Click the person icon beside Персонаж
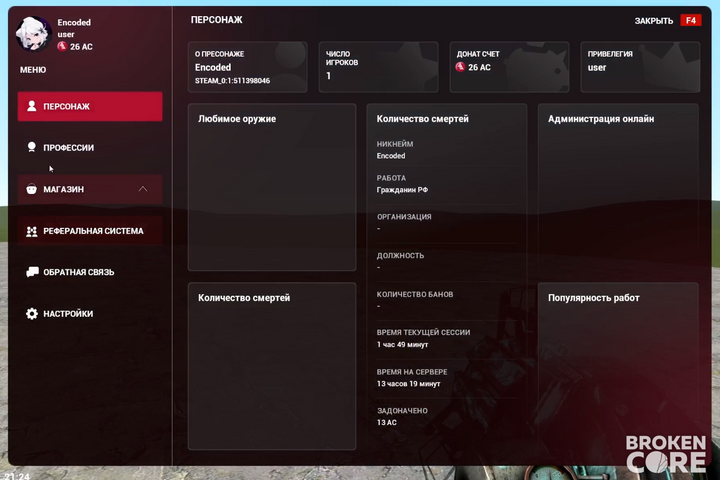Screen dimensions: 720x480 [32, 106]
